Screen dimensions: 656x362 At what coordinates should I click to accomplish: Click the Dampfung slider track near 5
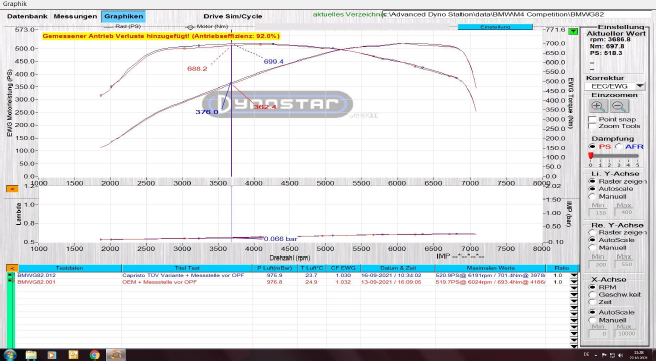637,156
